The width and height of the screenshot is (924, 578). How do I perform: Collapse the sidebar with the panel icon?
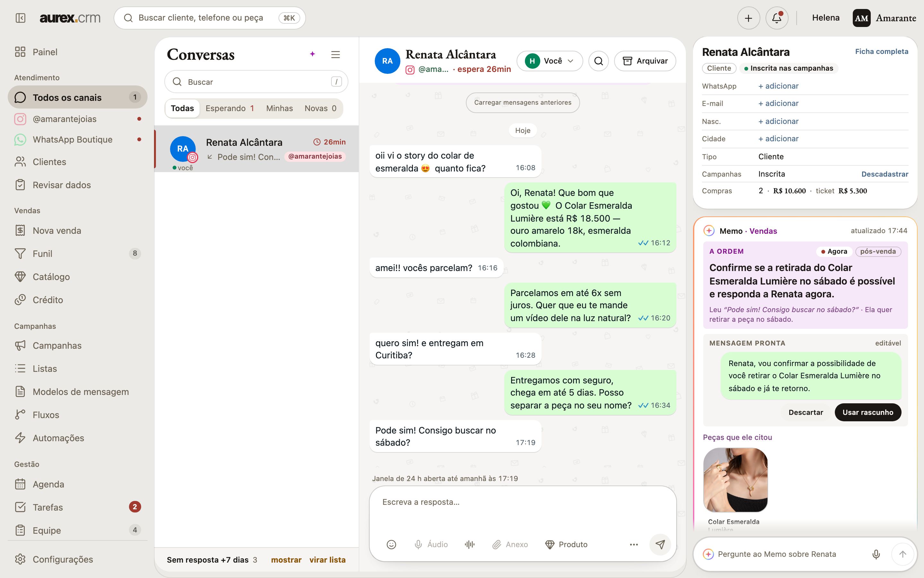(21, 18)
